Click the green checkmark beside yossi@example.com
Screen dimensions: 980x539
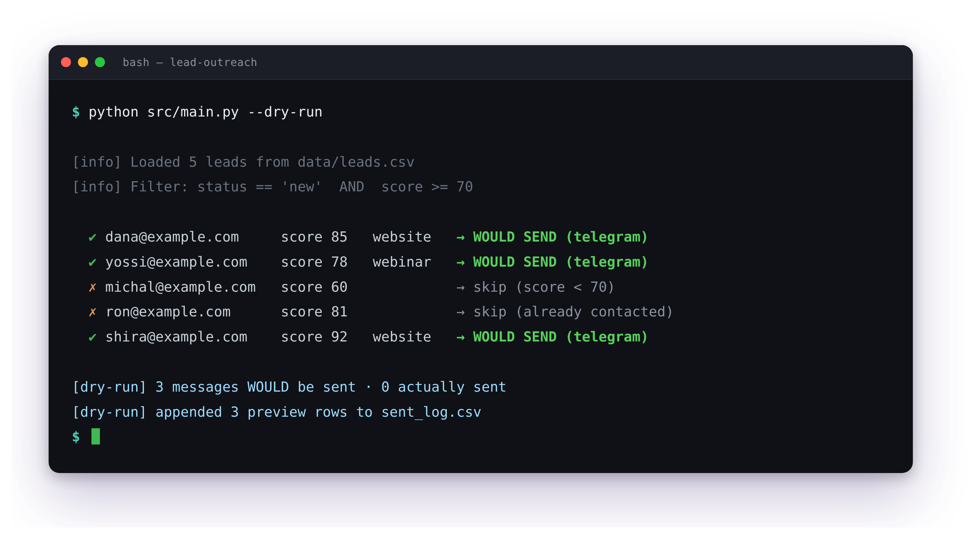[x=93, y=262]
